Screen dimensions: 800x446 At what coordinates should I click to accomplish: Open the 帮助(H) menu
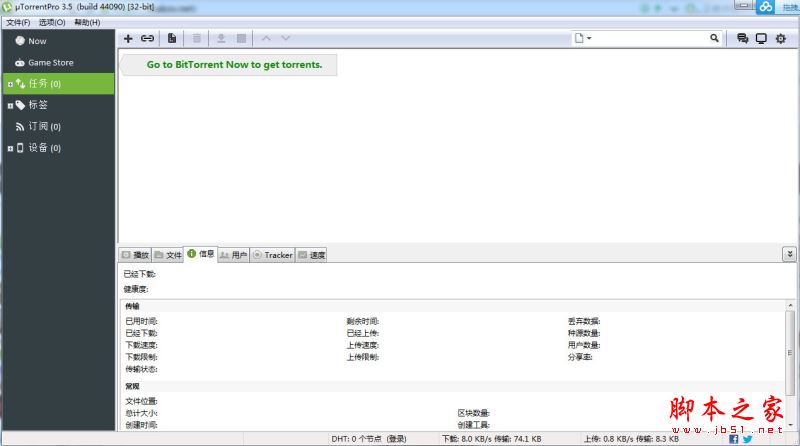[87, 22]
